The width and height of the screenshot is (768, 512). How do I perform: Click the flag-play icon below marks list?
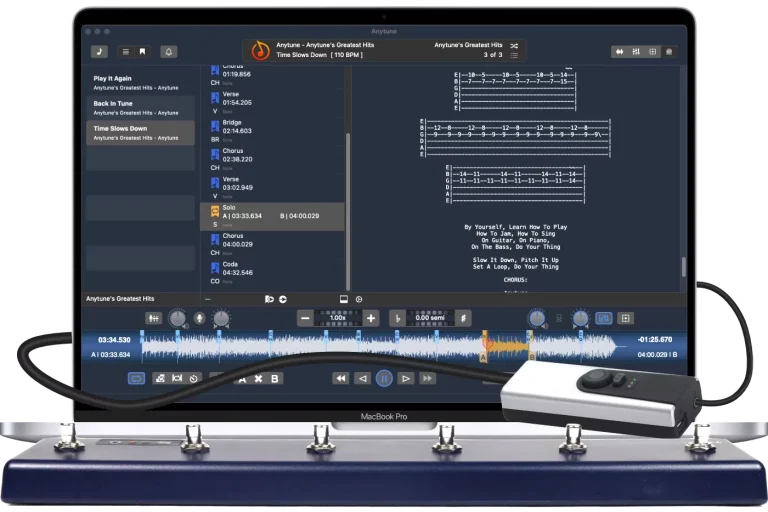tap(269, 299)
